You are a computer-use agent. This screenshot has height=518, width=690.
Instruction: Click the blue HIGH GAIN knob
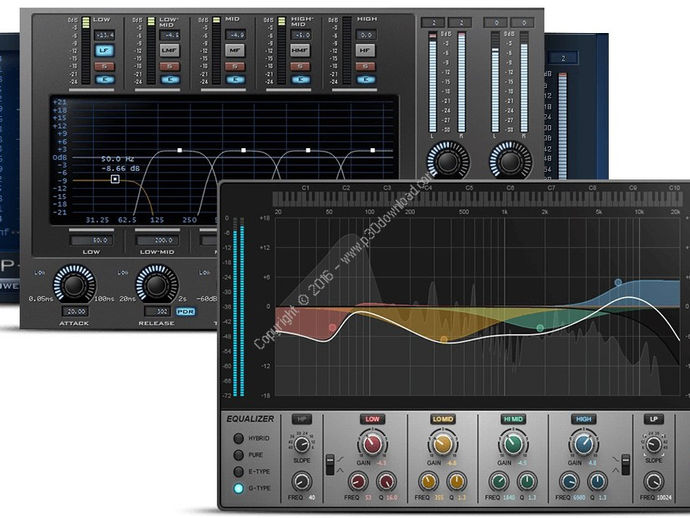(x=584, y=444)
